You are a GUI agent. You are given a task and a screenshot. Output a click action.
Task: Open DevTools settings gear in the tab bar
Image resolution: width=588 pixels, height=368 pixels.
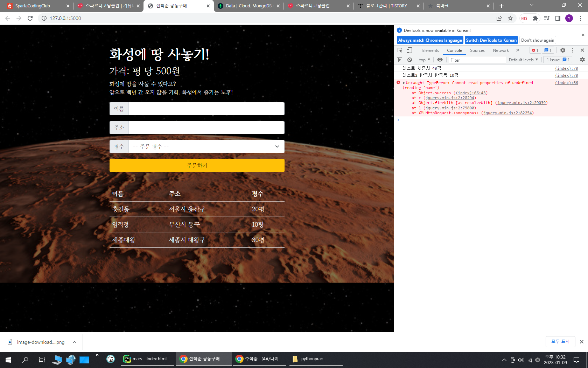click(563, 50)
